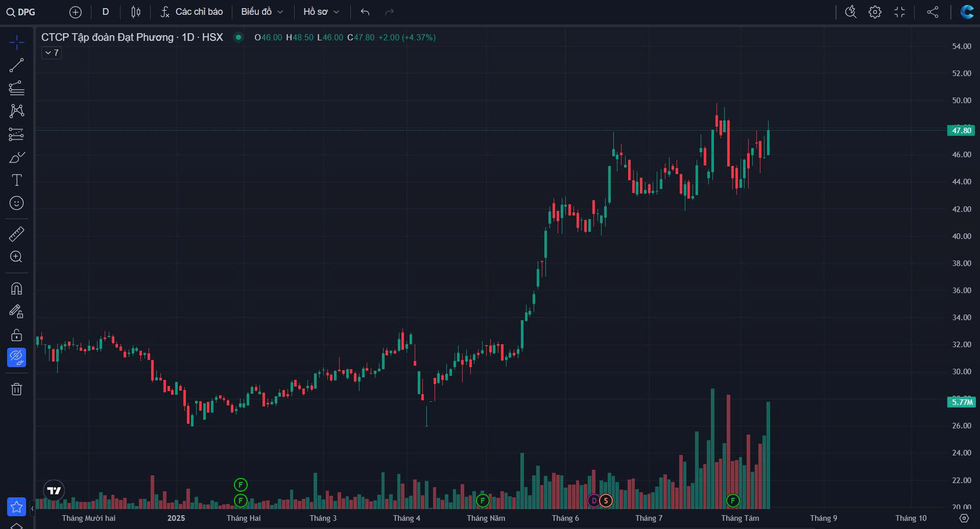
Task: Open chart settings gear icon
Action: point(875,12)
